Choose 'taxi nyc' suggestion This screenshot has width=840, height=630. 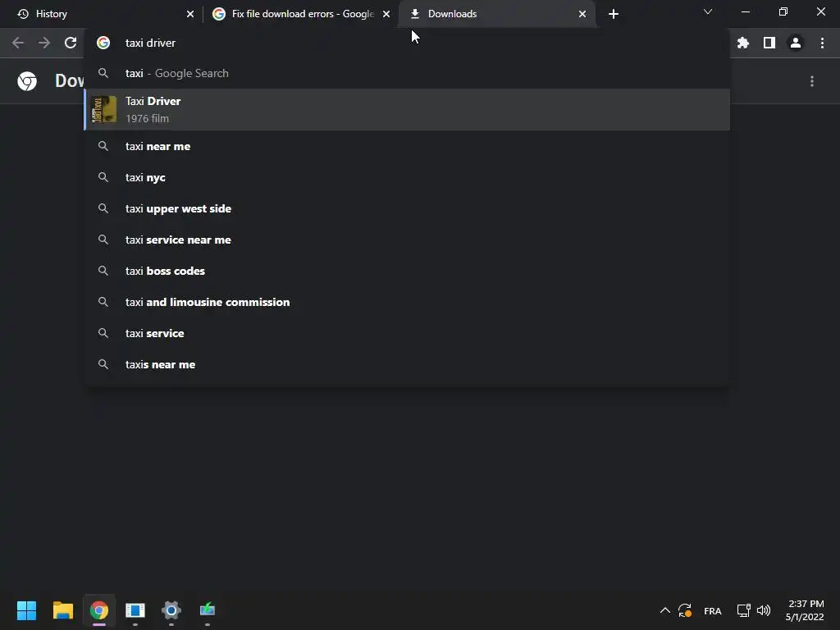(407, 177)
